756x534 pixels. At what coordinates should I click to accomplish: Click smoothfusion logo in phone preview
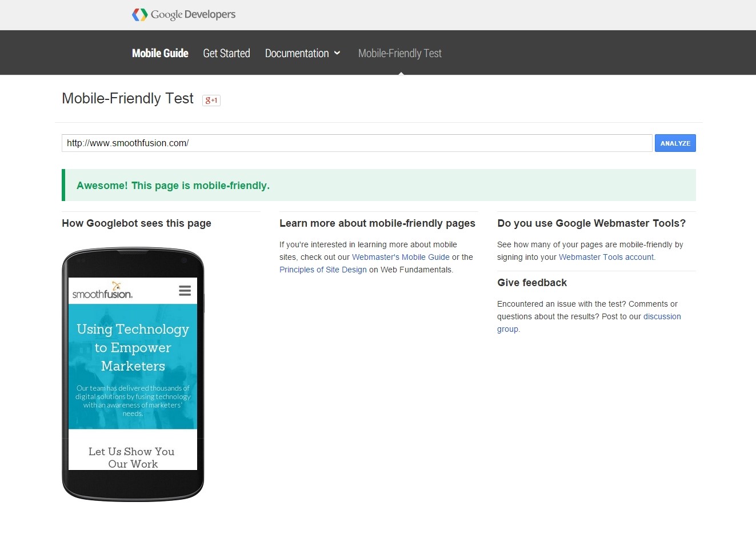pos(102,291)
